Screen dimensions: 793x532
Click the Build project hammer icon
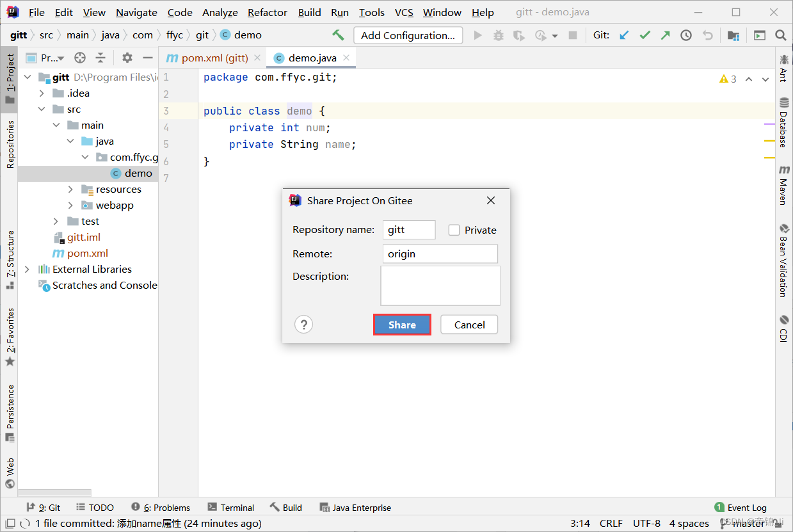[338, 35]
